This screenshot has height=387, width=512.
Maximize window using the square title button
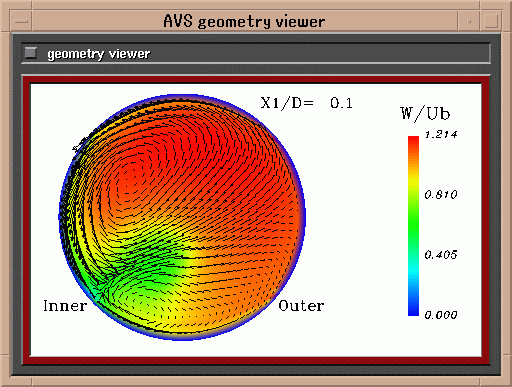pyautogui.click(x=491, y=21)
